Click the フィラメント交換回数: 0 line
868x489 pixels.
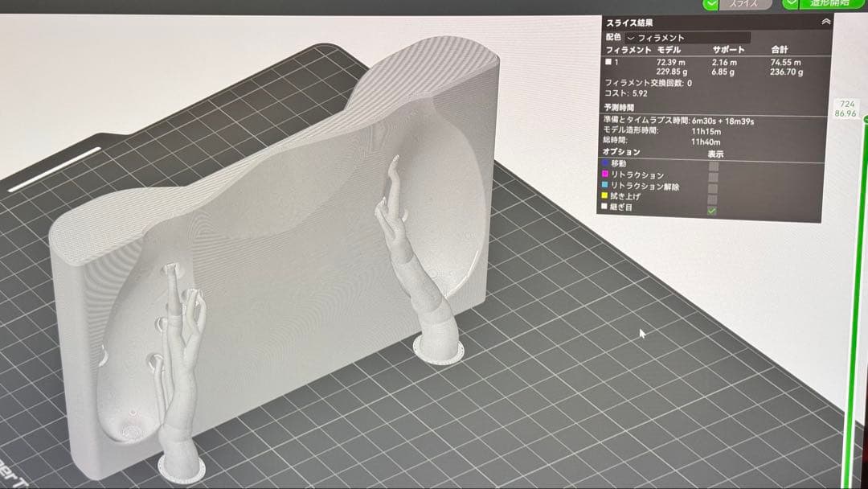649,83
